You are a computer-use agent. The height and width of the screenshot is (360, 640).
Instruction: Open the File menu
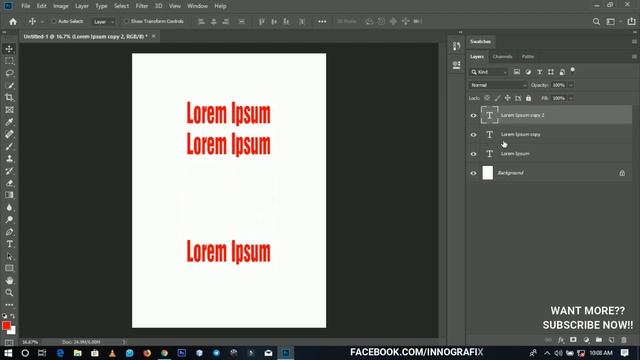coord(26,6)
